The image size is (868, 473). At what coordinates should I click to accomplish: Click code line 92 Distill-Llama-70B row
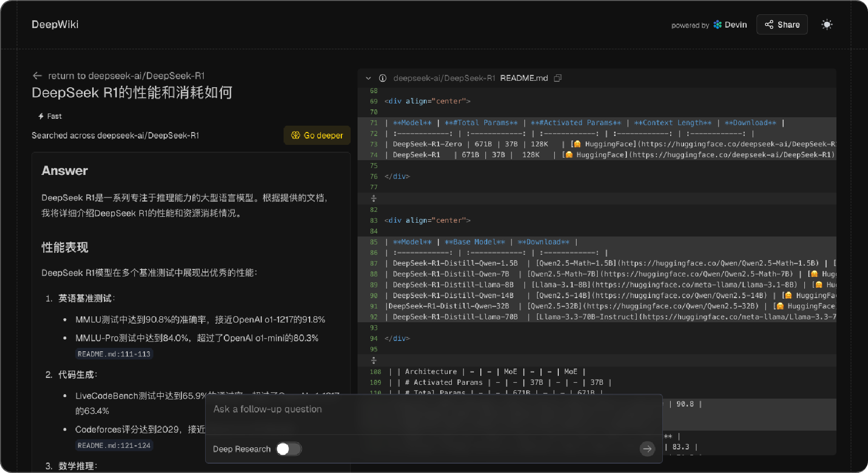pyautogui.click(x=597, y=317)
